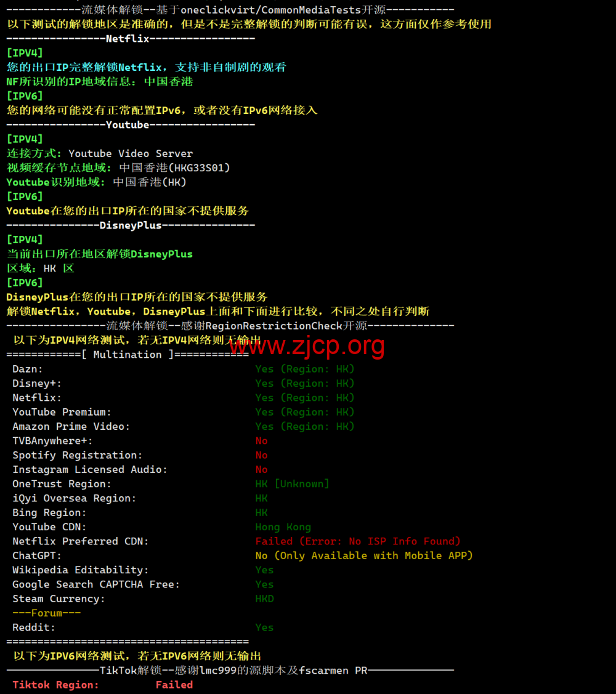Click 'Youtube识别地域: 中国香港(HK)' line
The width and height of the screenshot is (616, 694).
click(97, 182)
